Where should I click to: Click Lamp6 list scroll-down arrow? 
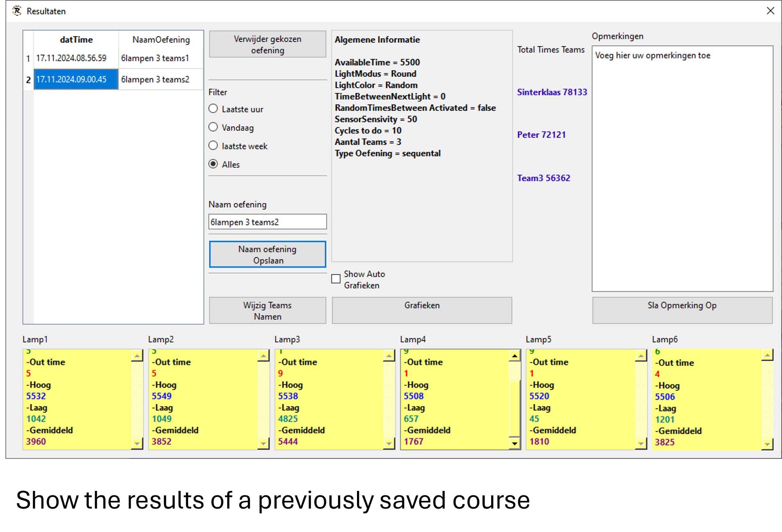click(767, 444)
